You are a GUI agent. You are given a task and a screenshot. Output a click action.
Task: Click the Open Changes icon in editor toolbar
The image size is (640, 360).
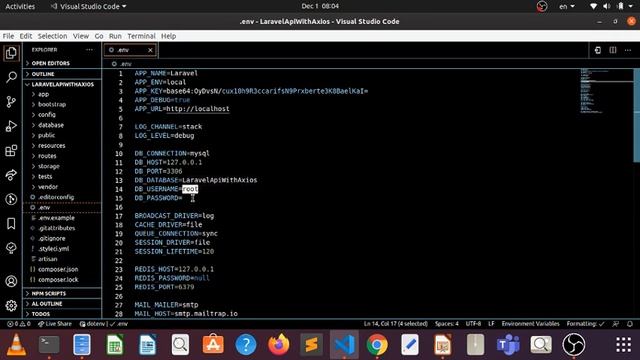[x=598, y=50]
